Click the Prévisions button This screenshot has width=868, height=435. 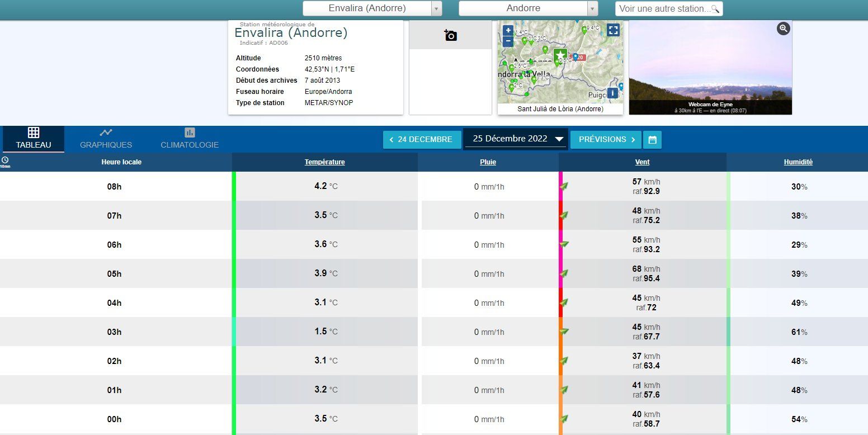pyautogui.click(x=606, y=140)
